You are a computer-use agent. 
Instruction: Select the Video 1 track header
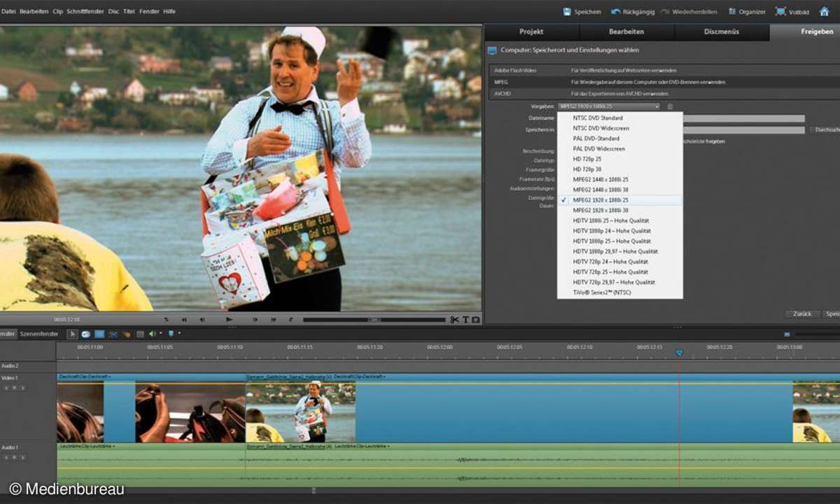pyautogui.click(x=28, y=407)
